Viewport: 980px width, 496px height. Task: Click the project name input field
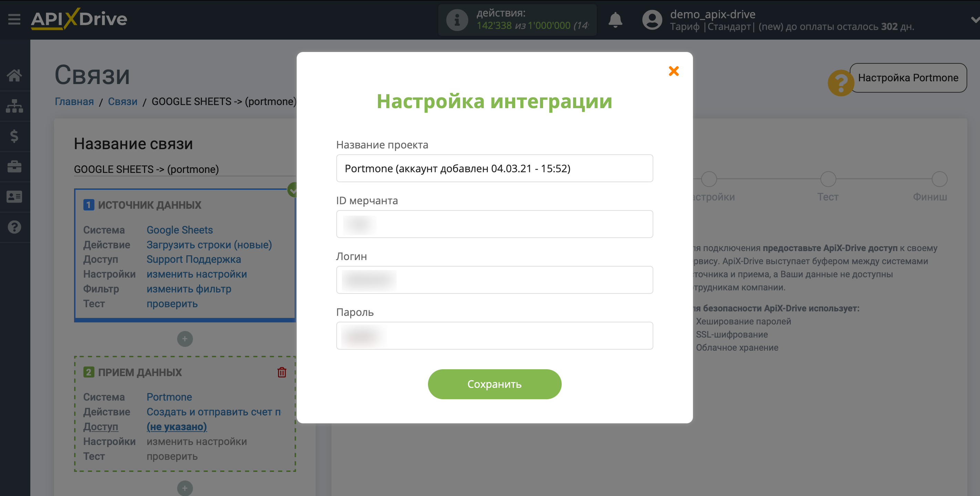(494, 168)
